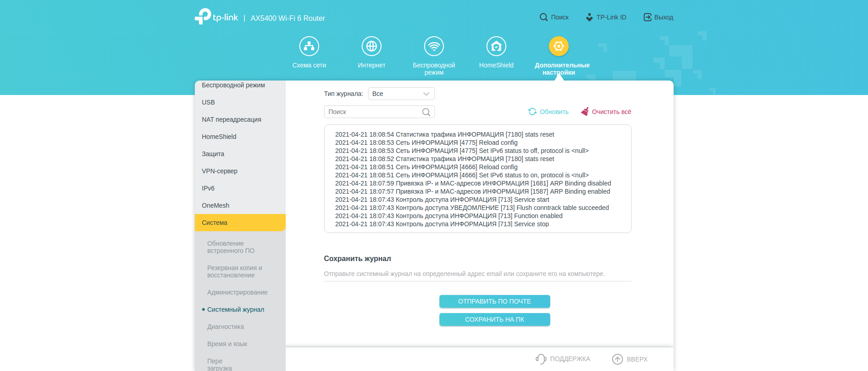
Task: Open the Тип журнала dropdown
Action: [401, 94]
